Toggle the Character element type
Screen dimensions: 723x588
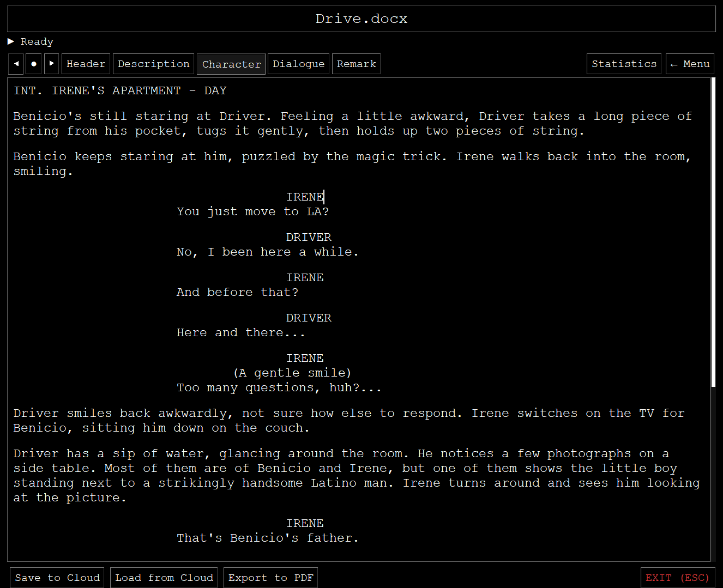231,64
